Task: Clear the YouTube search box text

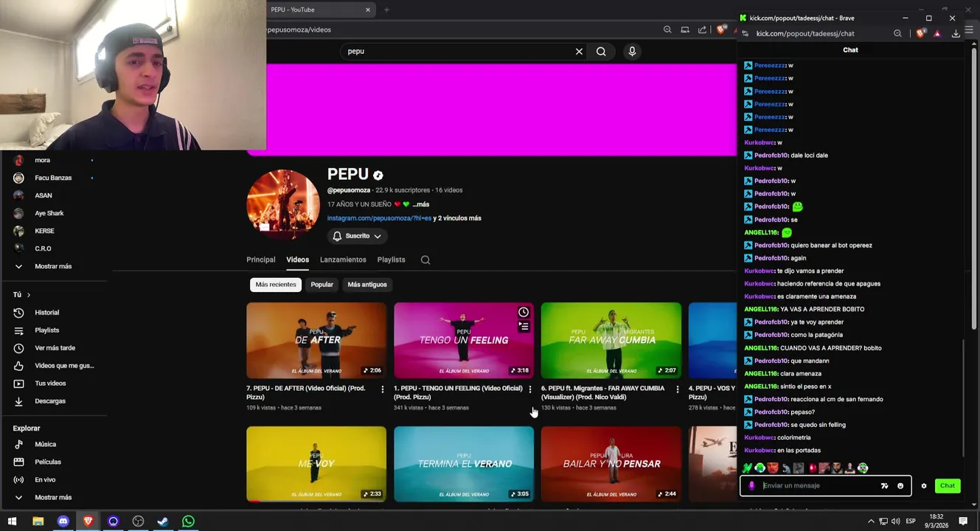Action: pyautogui.click(x=579, y=52)
